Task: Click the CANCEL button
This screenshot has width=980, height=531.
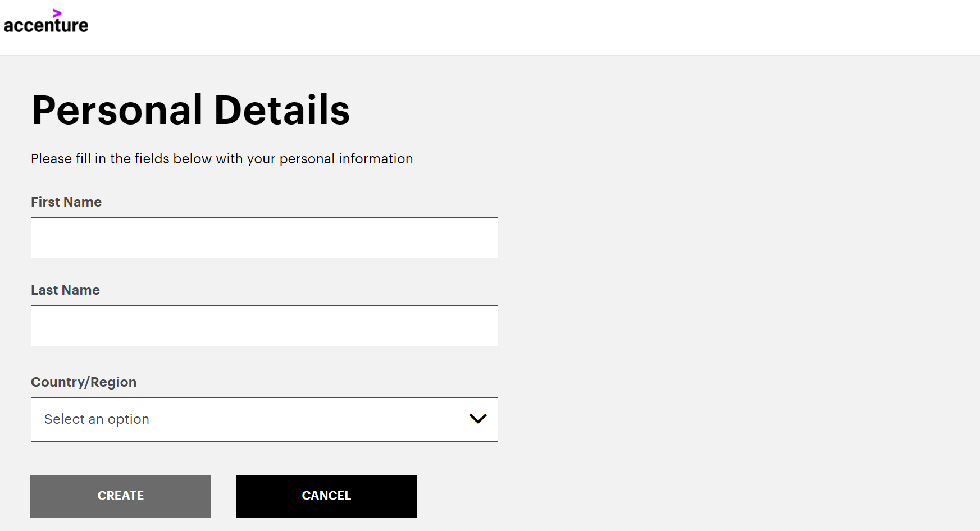Action: (x=326, y=496)
